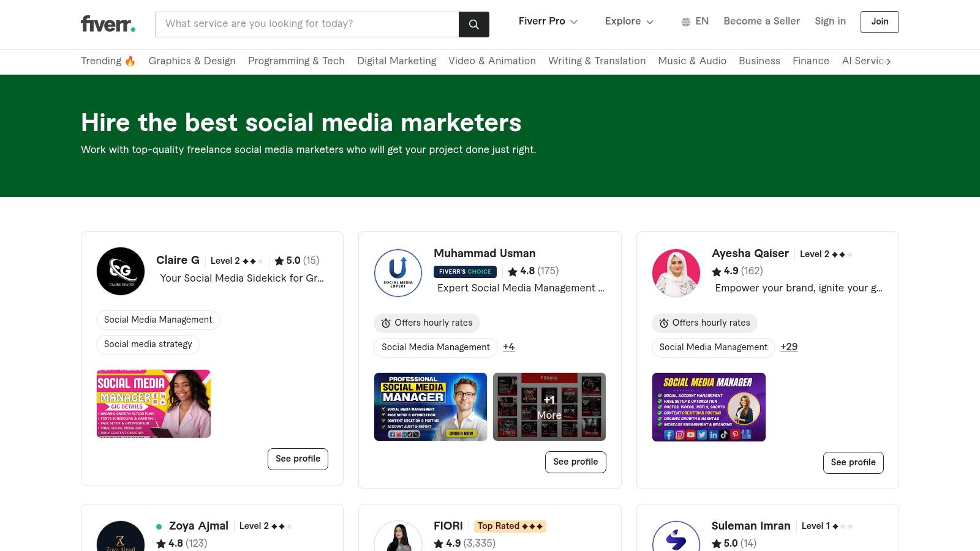Click the globe language icon next to EN
Image resolution: width=980 pixels, height=551 pixels.
(685, 21)
